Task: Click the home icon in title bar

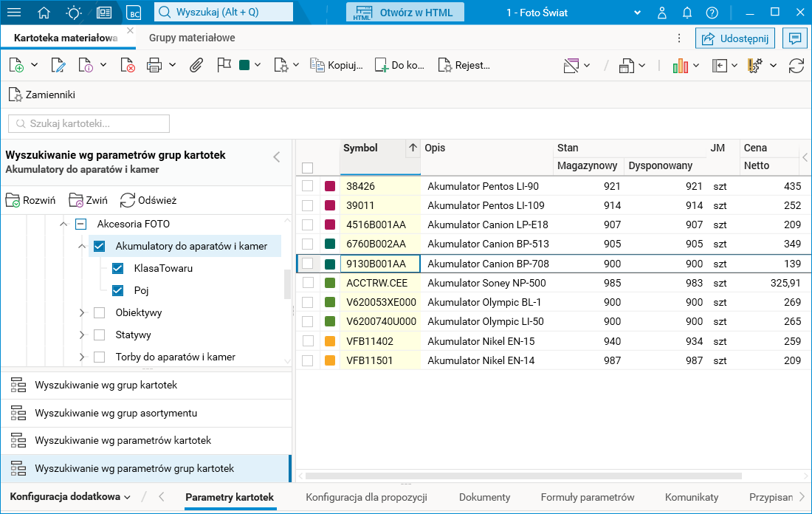Action: [44, 13]
